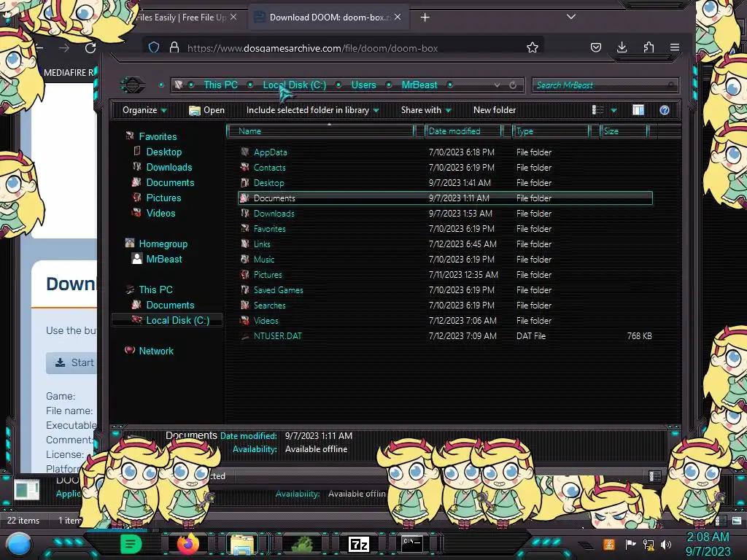Switch to Download DOOM tab

pos(328,17)
